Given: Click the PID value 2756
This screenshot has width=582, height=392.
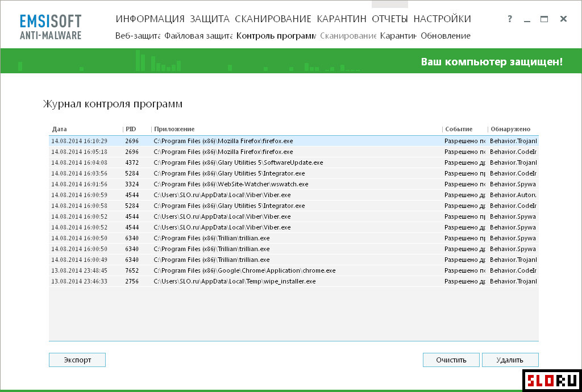Looking at the screenshot, I should (132, 281).
